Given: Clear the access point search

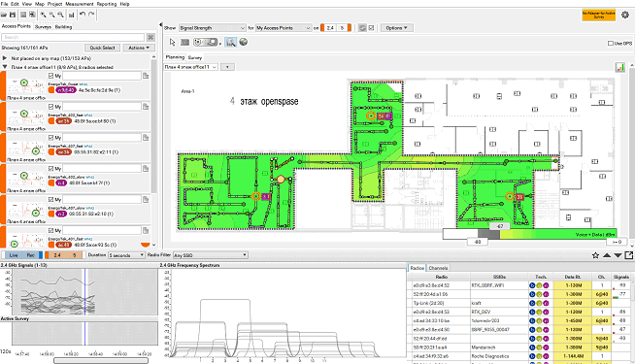Looking at the screenshot, I should pyautogui.click(x=150, y=37).
